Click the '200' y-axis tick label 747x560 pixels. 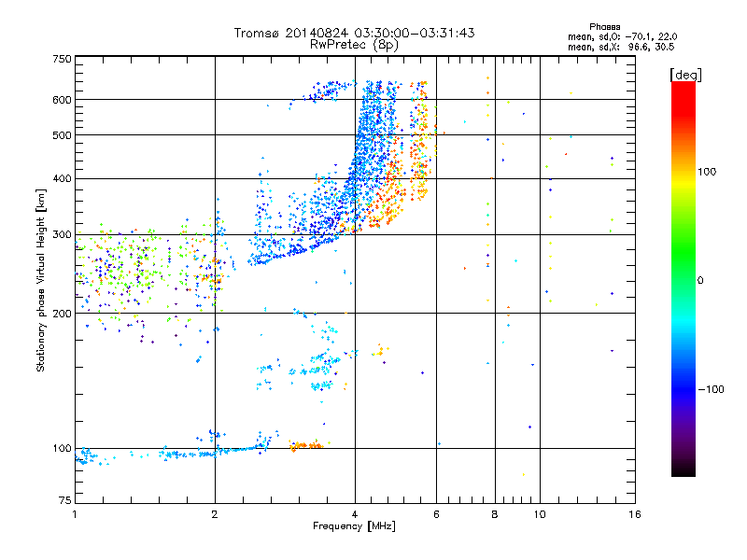coord(62,314)
